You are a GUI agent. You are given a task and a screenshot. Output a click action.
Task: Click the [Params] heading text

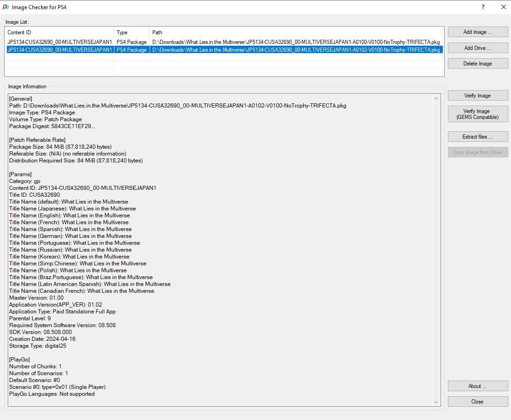20,174
